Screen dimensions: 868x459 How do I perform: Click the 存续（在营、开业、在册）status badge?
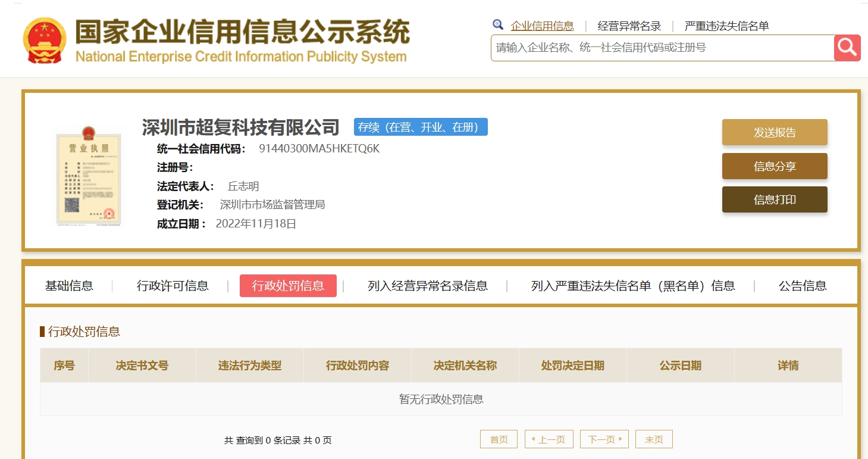(421, 127)
